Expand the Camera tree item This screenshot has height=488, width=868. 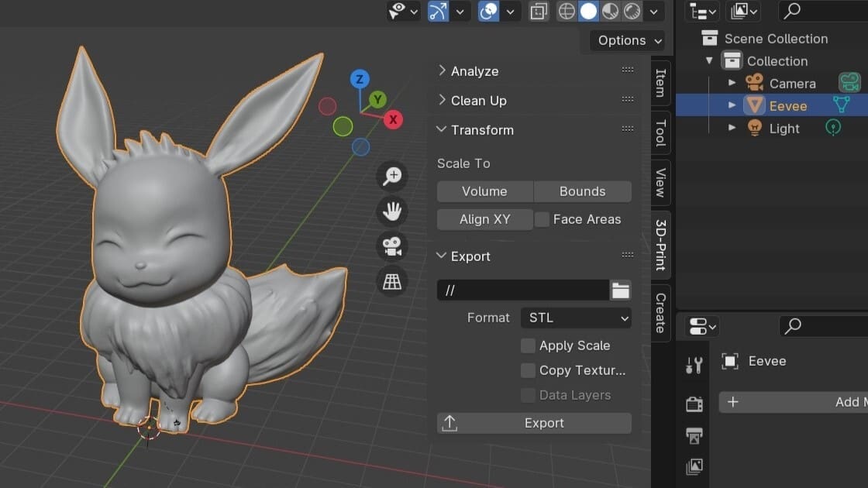(x=732, y=83)
